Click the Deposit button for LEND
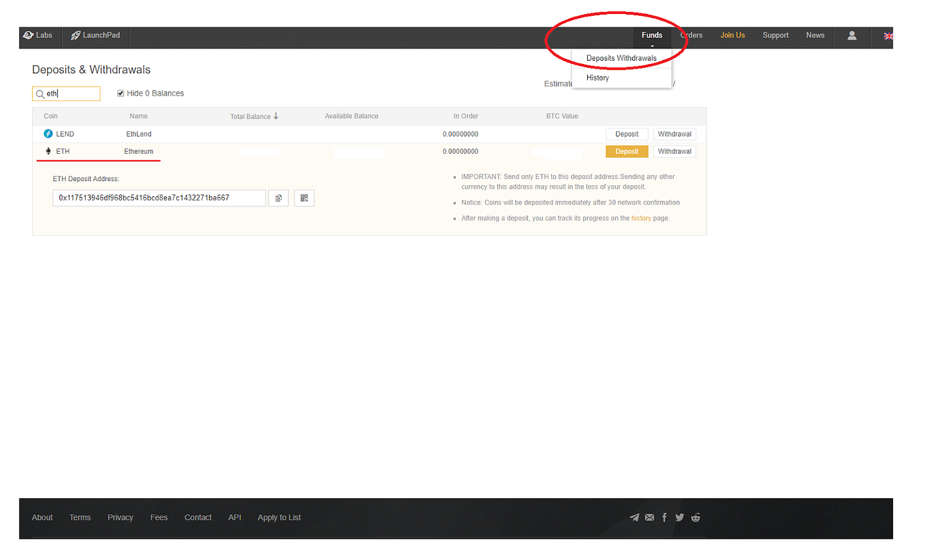Viewport: 933px width, 560px height. [626, 134]
